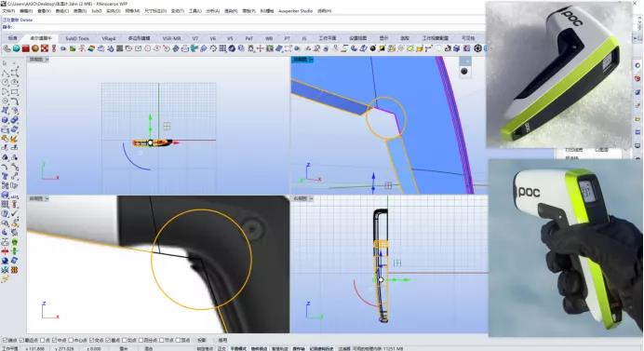Image resolution: width=644 pixels, height=351 pixels.
Task: Select the Polygon tool in left sidebar
Action: 5,101
